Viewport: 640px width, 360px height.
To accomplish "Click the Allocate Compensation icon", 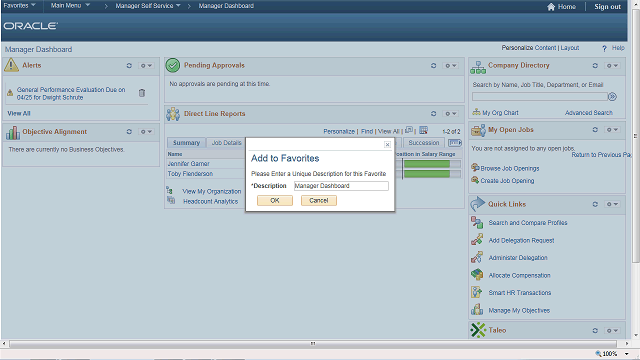I will tap(477, 275).
